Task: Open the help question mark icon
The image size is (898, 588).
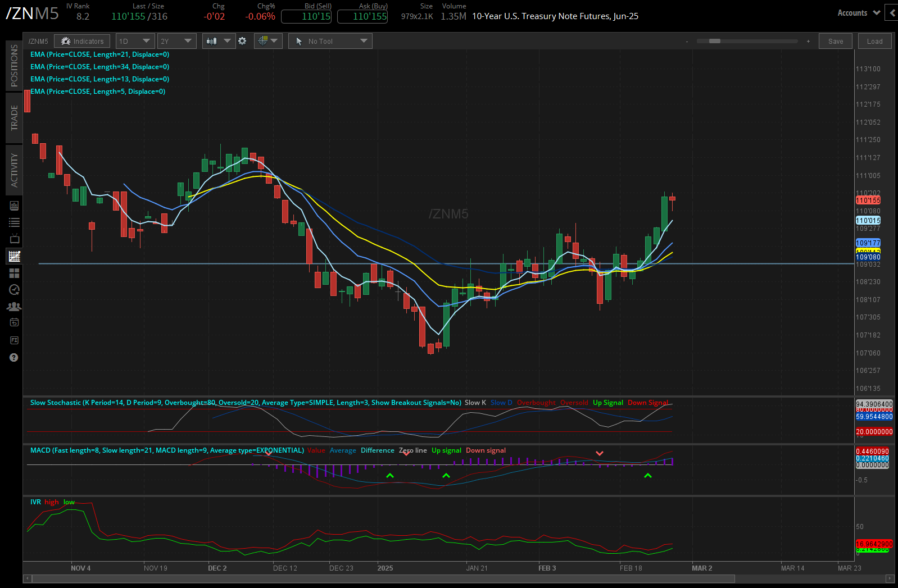Action: tap(14, 358)
